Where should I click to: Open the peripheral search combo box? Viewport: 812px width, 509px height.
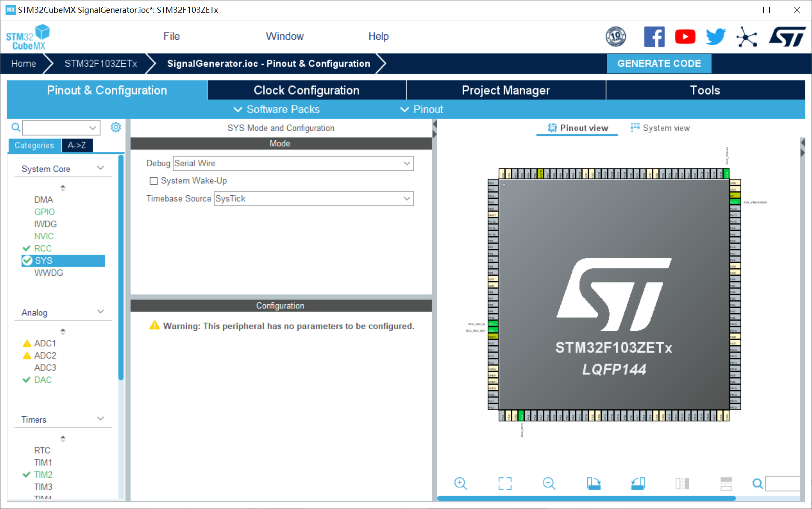point(61,127)
